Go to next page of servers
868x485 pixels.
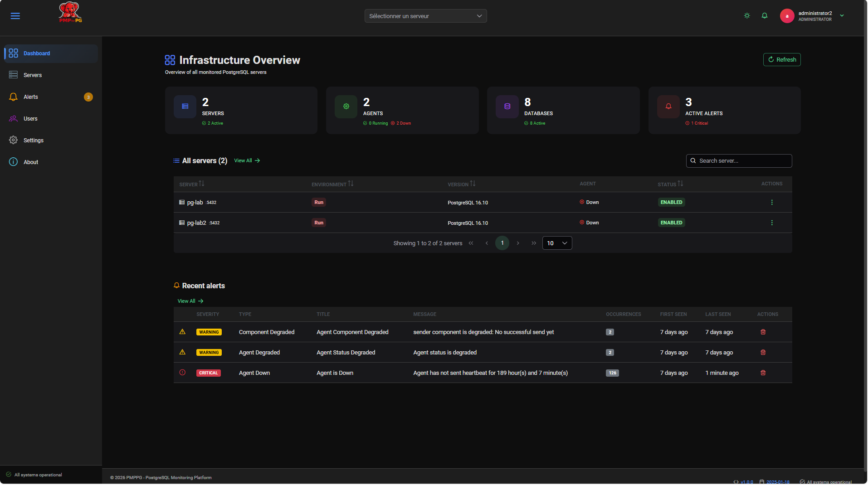518,243
